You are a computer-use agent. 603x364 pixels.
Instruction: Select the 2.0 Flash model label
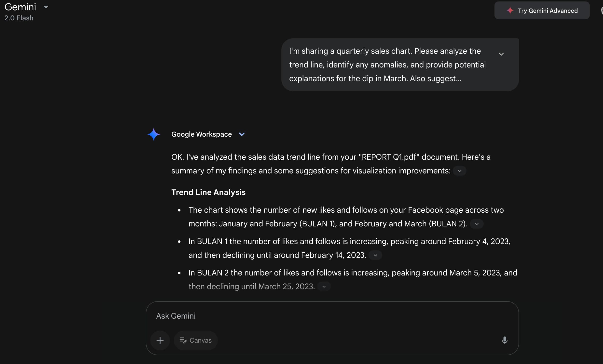pyautogui.click(x=19, y=18)
